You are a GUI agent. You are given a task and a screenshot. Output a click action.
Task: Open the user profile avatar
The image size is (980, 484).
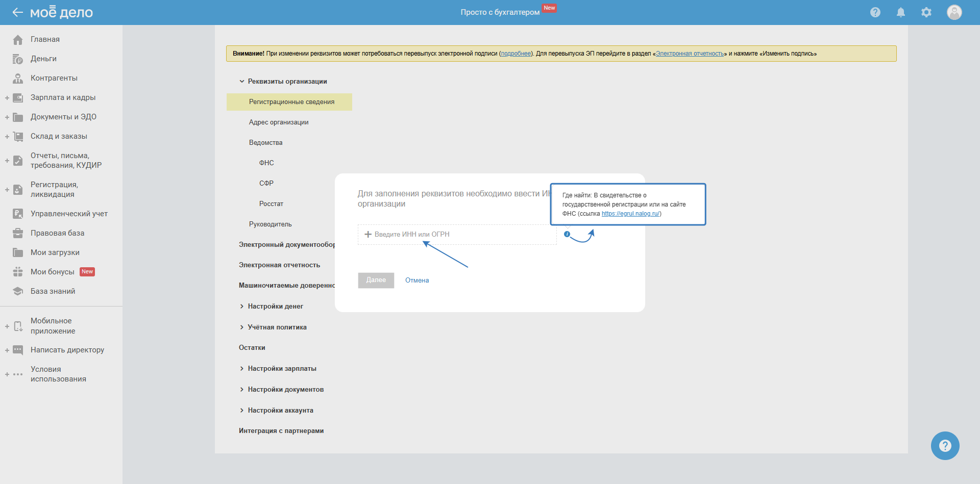click(x=954, y=12)
